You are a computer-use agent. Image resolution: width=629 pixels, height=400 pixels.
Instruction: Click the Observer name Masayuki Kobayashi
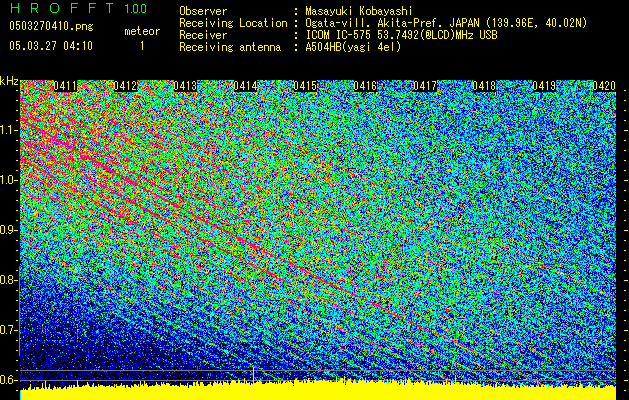(x=359, y=11)
